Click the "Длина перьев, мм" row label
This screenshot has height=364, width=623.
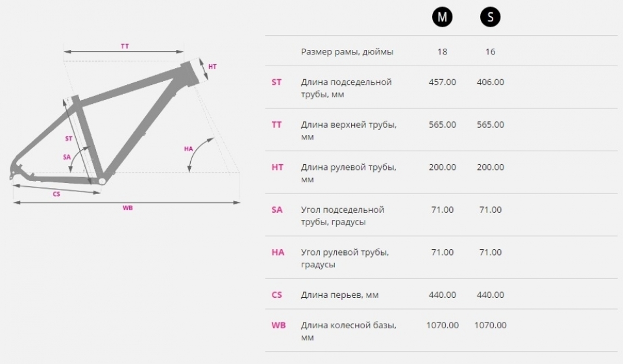[x=339, y=295]
